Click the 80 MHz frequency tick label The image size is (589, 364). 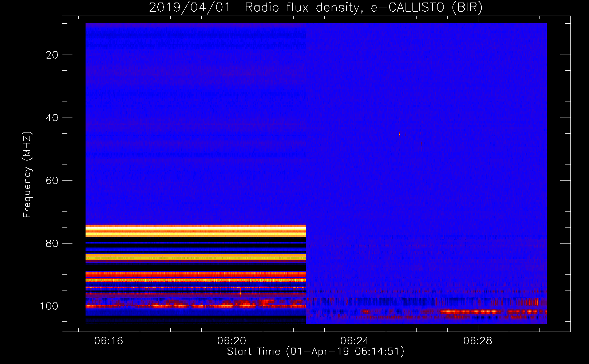[x=52, y=244]
